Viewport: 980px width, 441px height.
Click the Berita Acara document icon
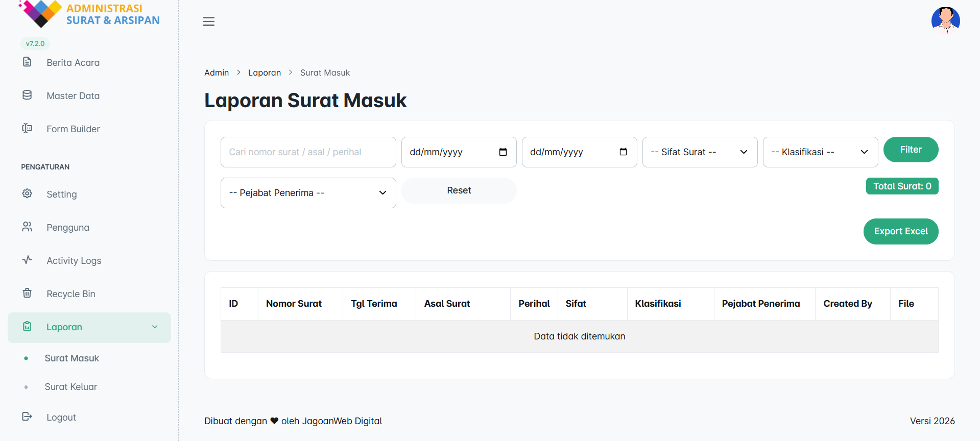27,62
